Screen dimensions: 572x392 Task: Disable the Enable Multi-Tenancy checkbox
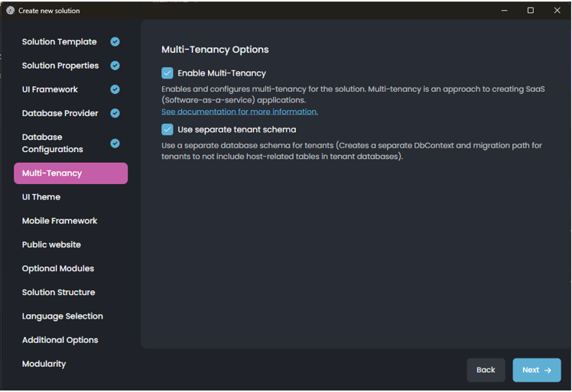pos(167,73)
